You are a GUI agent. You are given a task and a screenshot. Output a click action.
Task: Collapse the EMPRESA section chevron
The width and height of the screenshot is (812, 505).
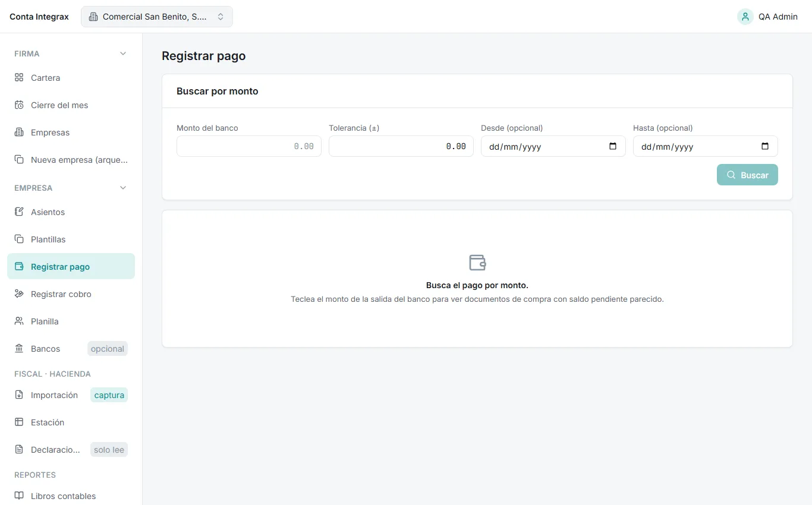[x=123, y=188]
